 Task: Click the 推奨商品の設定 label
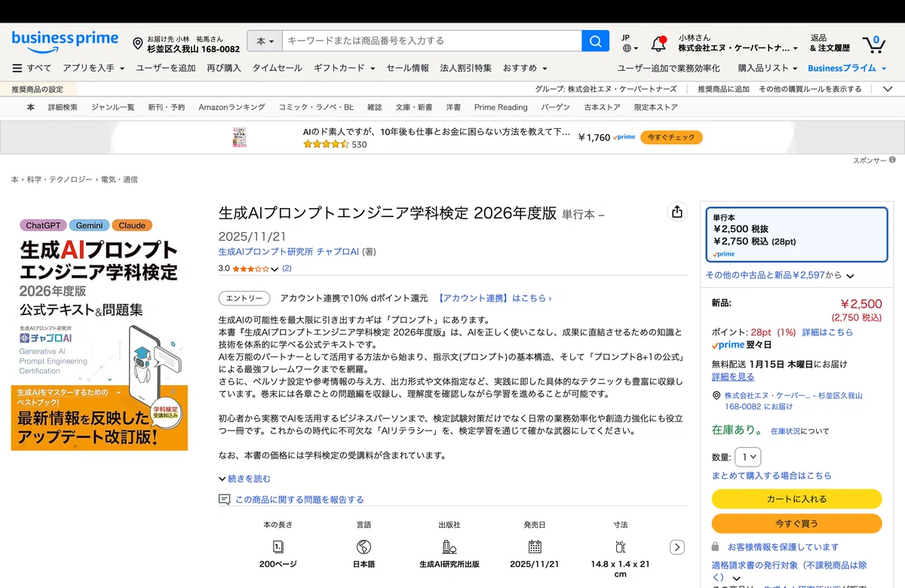point(38,89)
